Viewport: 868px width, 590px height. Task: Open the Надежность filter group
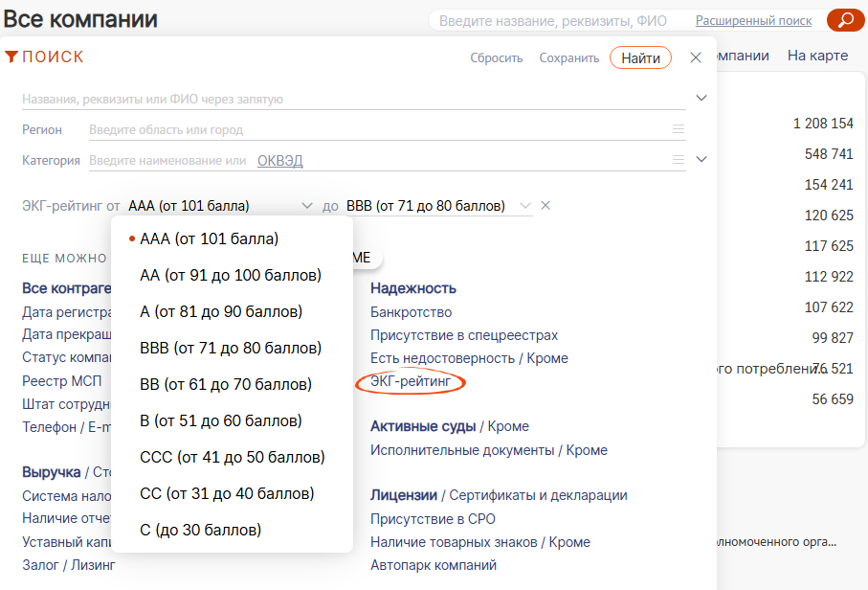tap(413, 288)
